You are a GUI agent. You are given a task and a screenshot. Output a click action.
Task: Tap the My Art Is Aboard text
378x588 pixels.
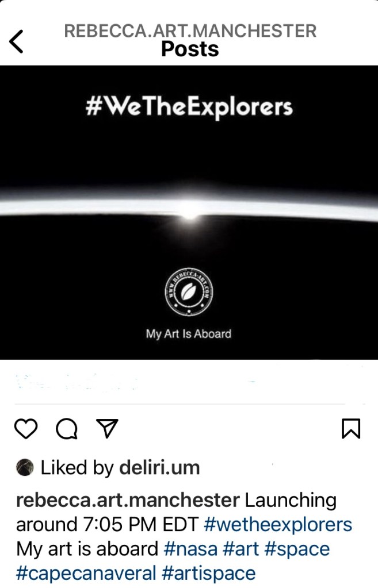tap(189, 334)
